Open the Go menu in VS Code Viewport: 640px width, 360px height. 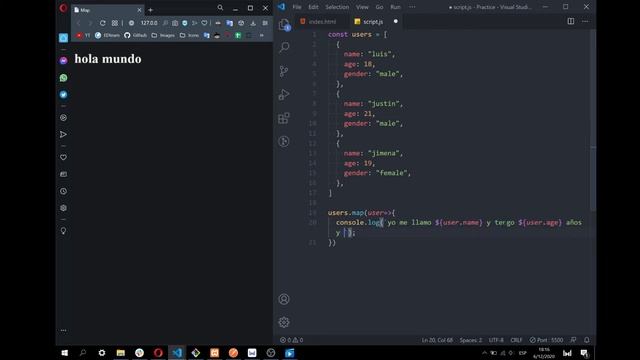pyautogui.click(x=380, y=7)
